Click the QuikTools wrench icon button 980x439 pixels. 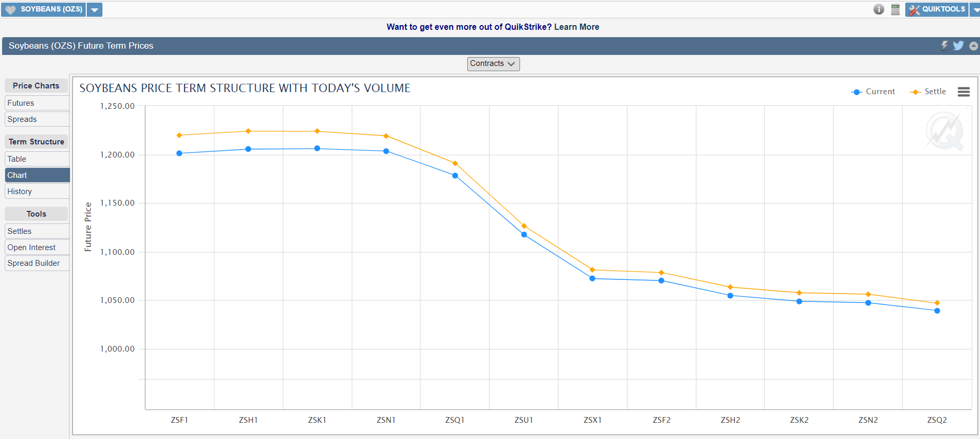[x=937, y=9]
